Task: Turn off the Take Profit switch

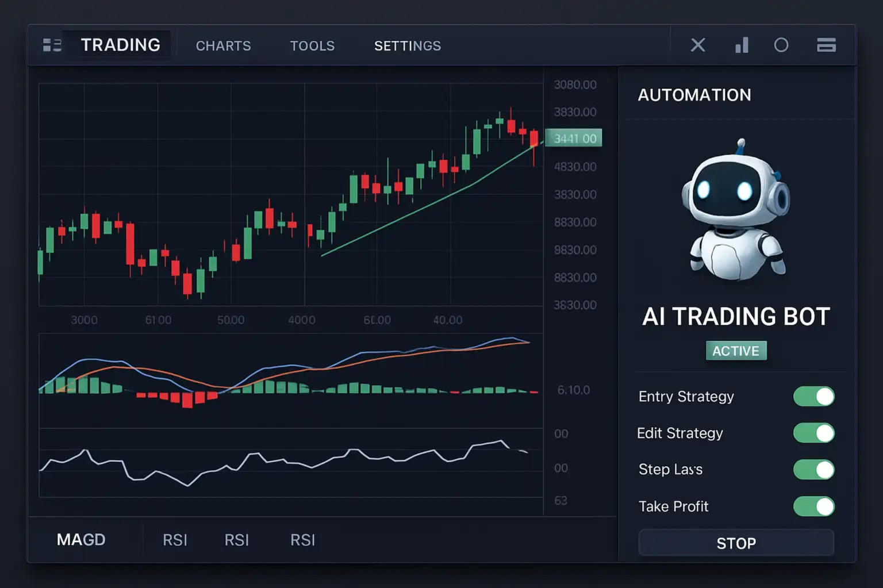Action: (813, 506)
